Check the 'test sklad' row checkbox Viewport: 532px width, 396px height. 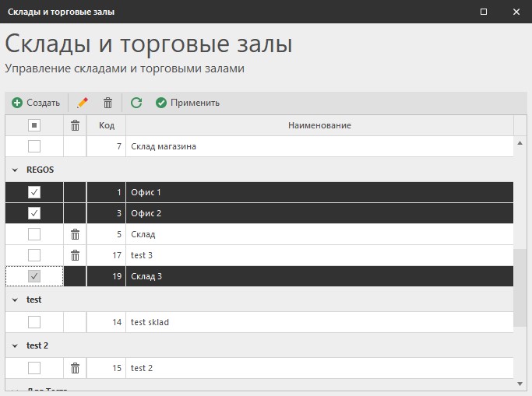point(34,322)
